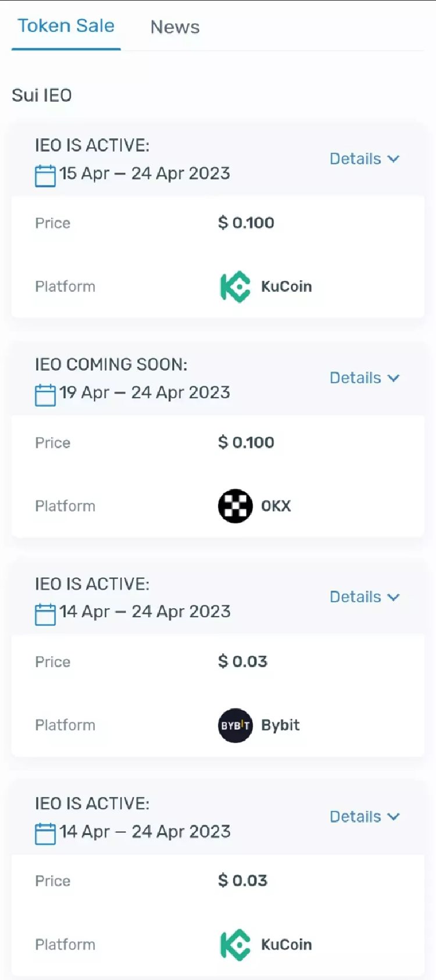The height and width of the screenshot is (980, 436).
Task: Expand Details for the OKX IEO
Action: 364,378
